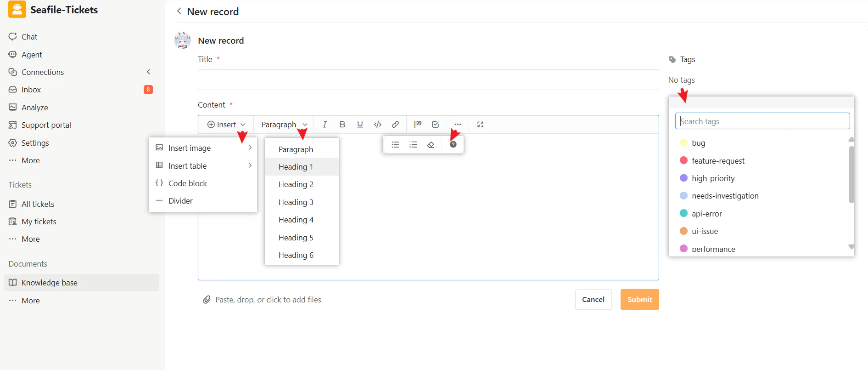The height and width of the screenshot is (370, 868).
Task: Select Heading 1 style
Action: 302,167
